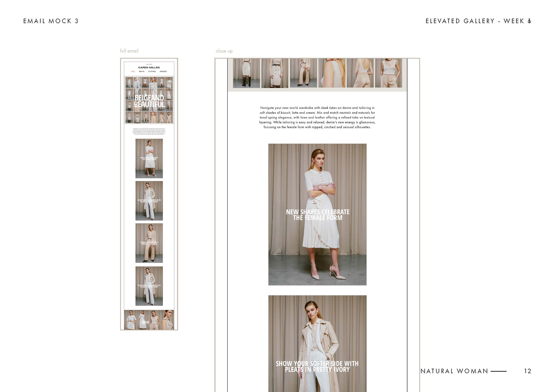Click the EMAIL MOCK 3 page heading

pos(51,21)
